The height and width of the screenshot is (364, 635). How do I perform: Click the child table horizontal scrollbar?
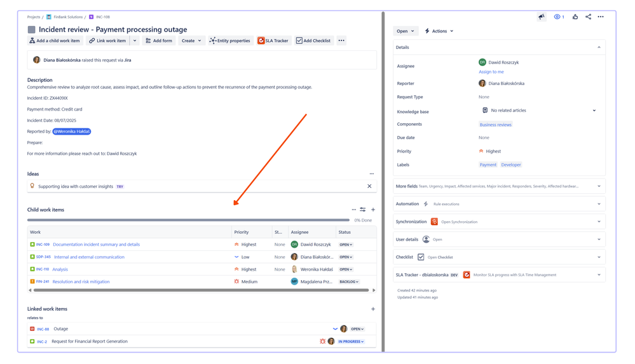tap(201, 290)
